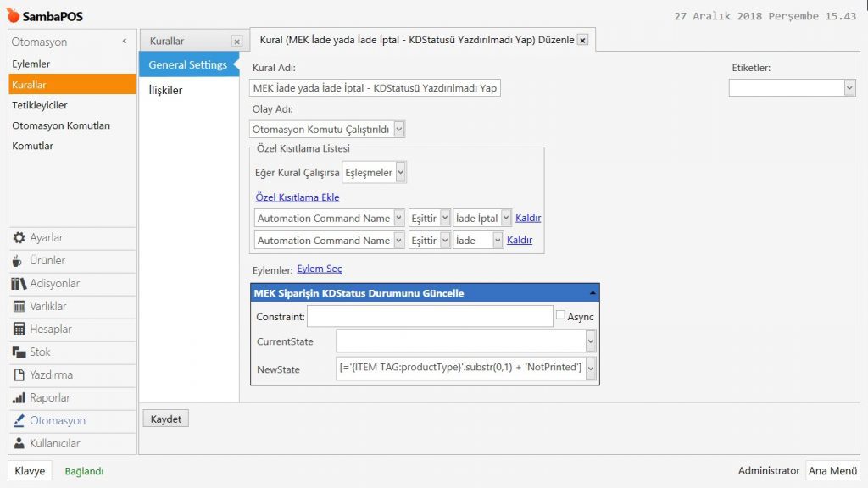Click the Hesaplar calculator icon
Screen dimensions: 868x488
[19, 330]
